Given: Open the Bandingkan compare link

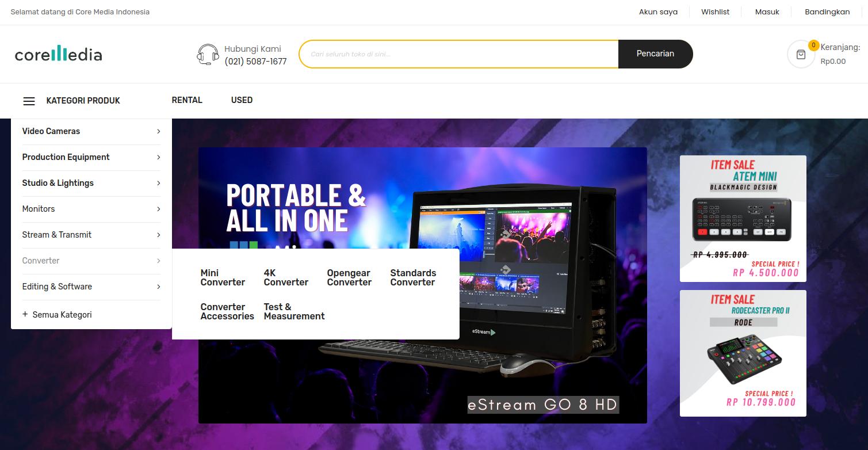Looking at the screenshot, I should (827, 12).
